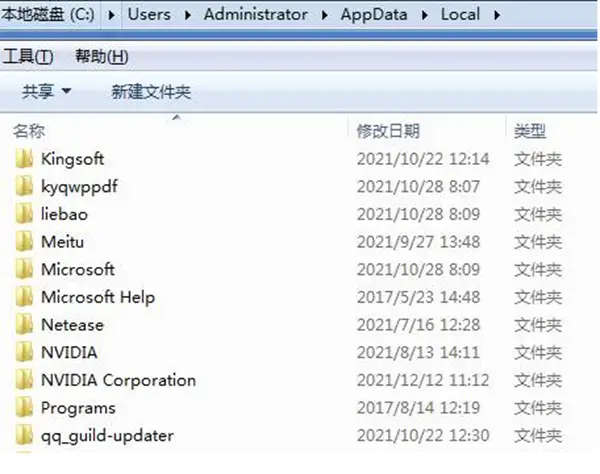Expand the arrow after Administrator breadcrumb
This screenshot has width=600, height=474.
324,15
